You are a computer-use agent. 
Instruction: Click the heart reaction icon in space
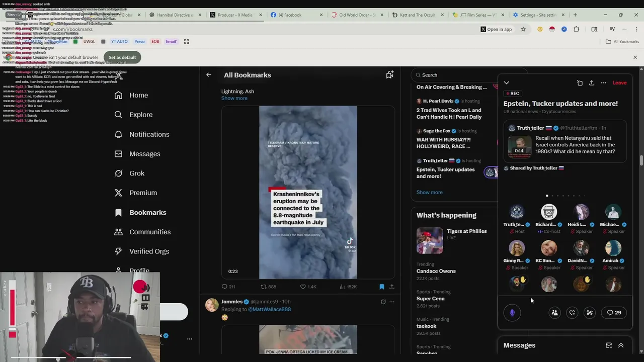(572, 313)
